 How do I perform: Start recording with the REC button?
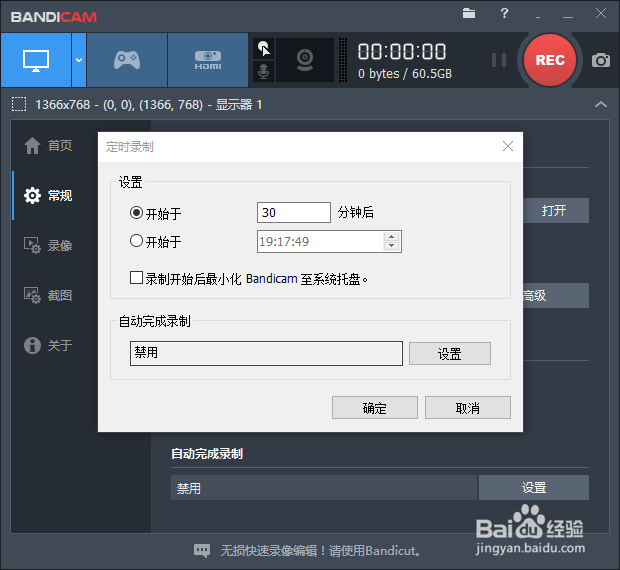tap(550, 60)
